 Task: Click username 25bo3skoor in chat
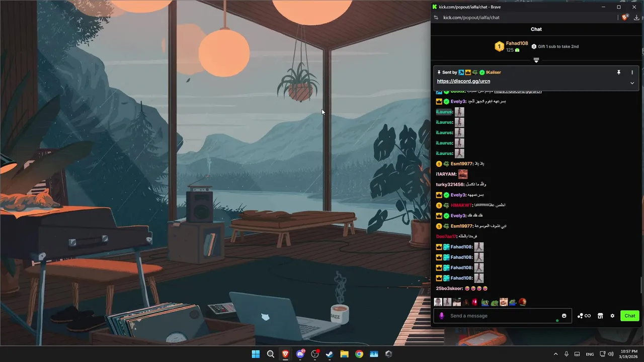click(x=449, y=289)
